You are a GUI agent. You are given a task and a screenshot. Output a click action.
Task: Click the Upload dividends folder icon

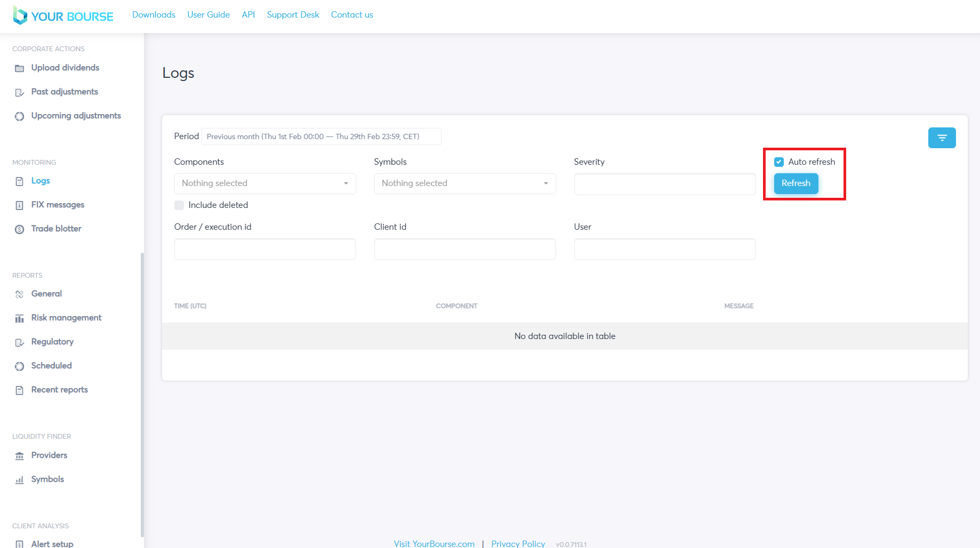pyautogui.click(x=20, y=68)
